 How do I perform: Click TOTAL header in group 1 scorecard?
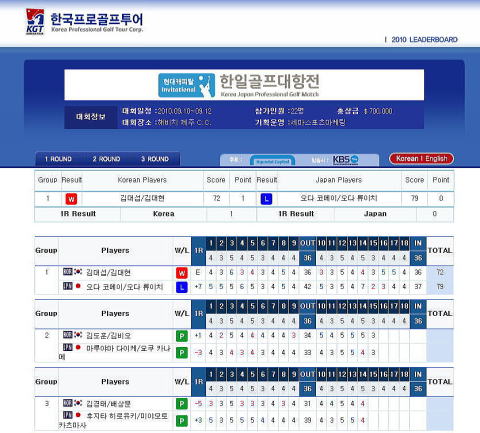click(x=440, y=251)
